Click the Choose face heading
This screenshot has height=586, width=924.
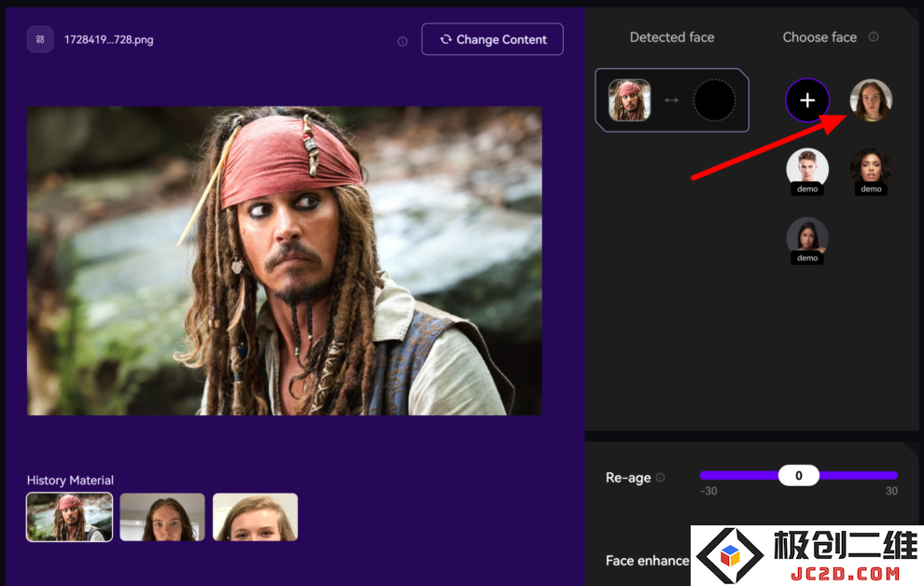point(819,37)
